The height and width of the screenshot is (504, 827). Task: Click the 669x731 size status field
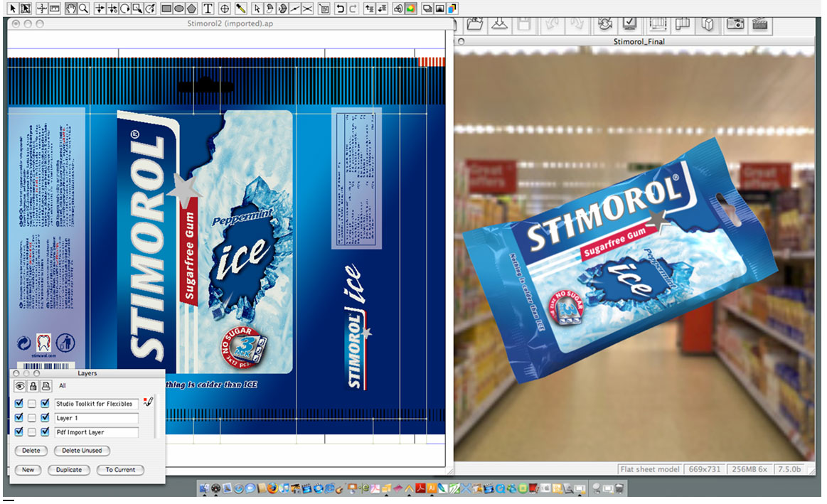click(704, 469)
